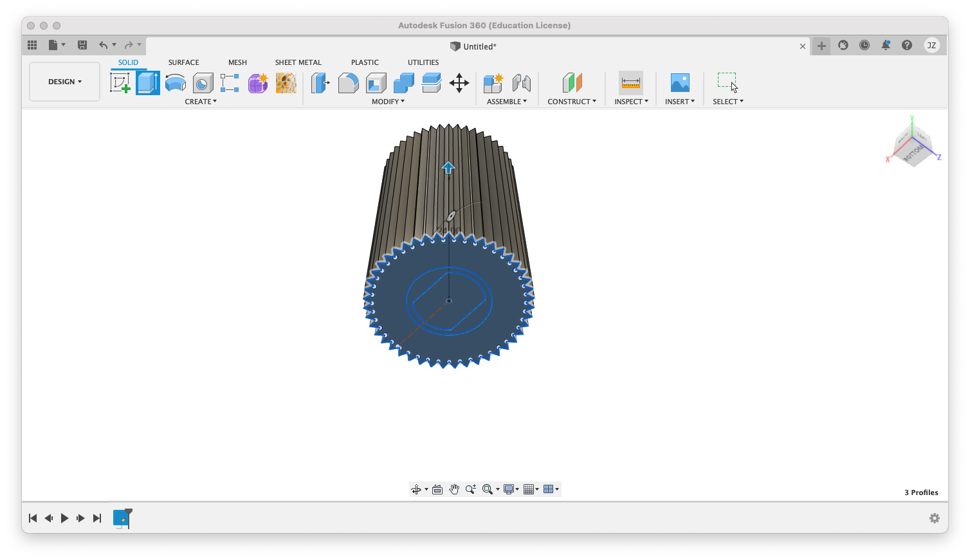
Task: Select the Fillet tool
Action: point(348,83)
